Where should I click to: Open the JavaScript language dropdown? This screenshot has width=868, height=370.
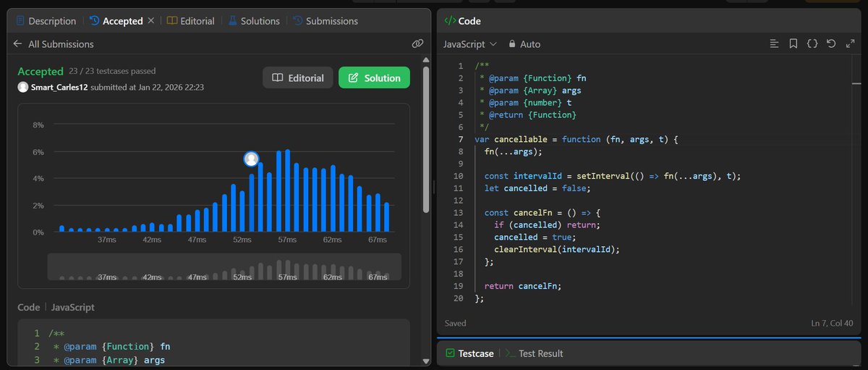pos(470,43)
